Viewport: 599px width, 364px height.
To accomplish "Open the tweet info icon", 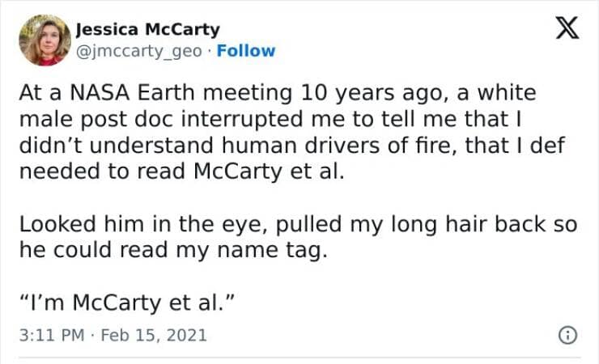I will (x=568, y=334).
